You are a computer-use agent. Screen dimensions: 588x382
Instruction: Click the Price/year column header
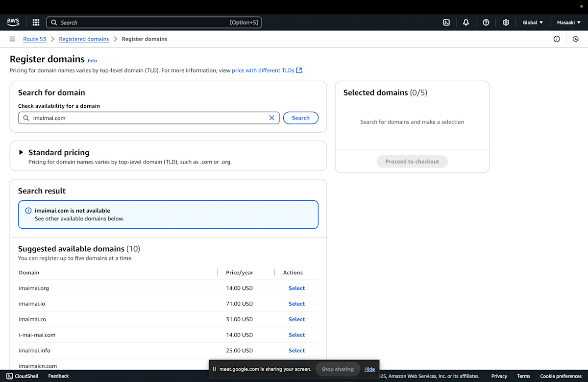coord(240,273)
